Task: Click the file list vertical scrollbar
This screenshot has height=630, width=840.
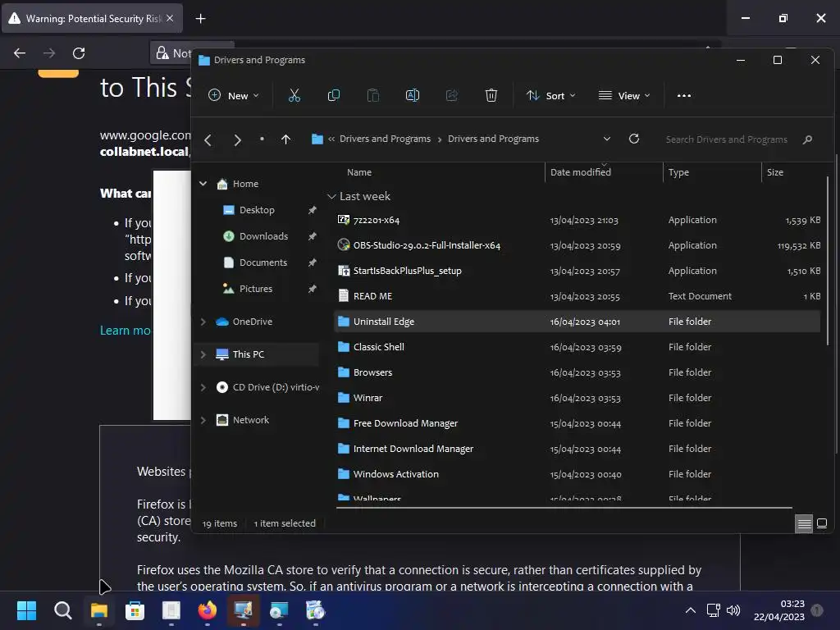Action: click(829, 260)
